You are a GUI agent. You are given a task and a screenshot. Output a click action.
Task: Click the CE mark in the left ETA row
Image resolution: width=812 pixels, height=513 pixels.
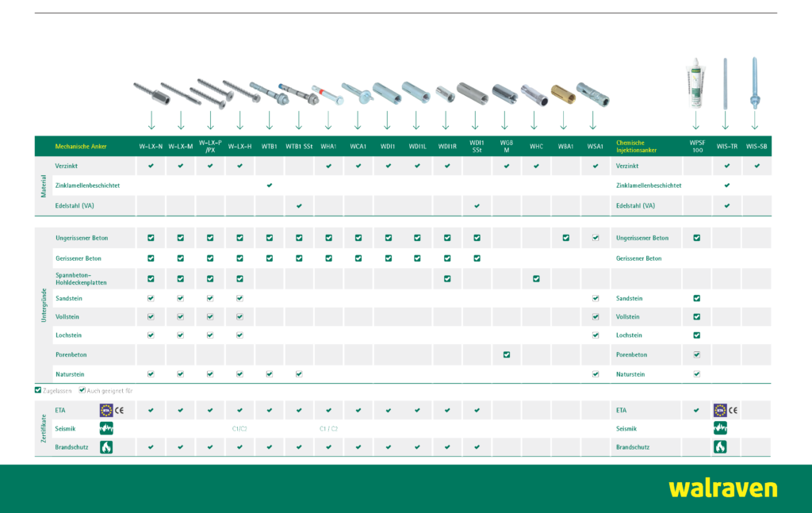120,411
